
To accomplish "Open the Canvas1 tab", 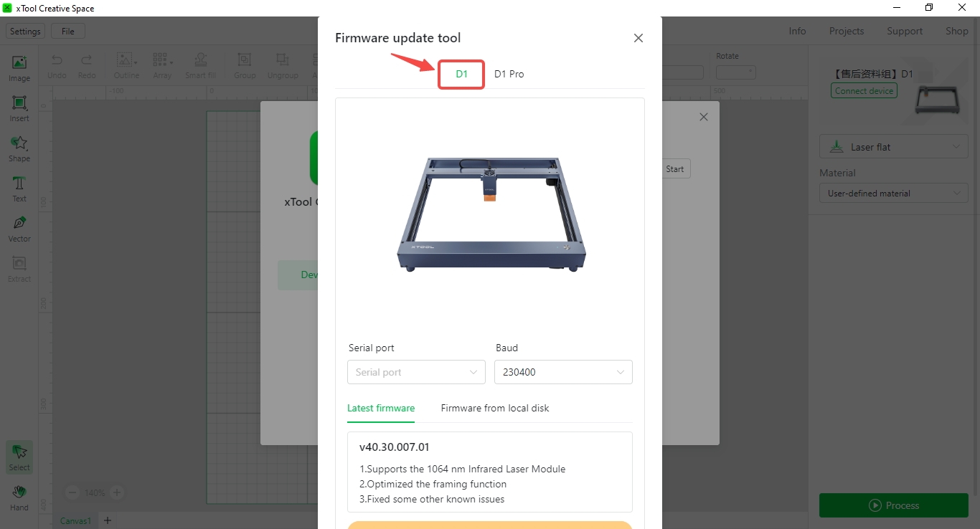I will [x=76, y=521].
